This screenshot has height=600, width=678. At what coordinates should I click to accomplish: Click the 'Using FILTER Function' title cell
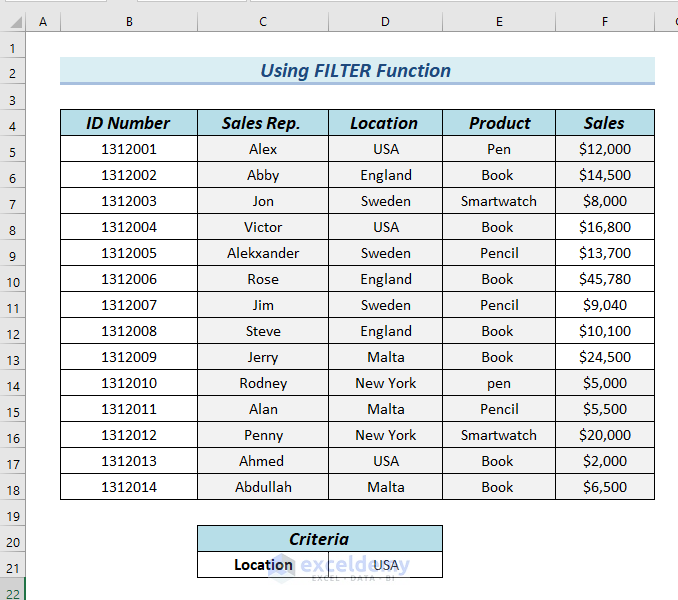point(356,71)
